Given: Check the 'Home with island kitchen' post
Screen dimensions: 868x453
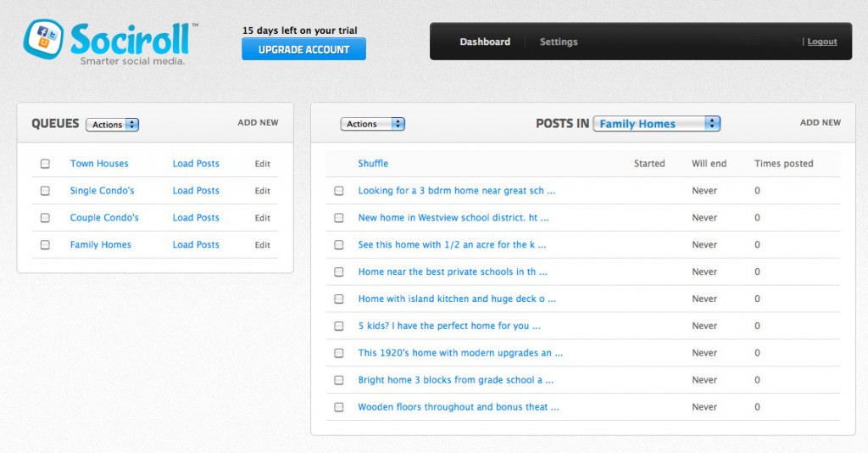Looking at the screenshot, I should [x=339, y=299].
